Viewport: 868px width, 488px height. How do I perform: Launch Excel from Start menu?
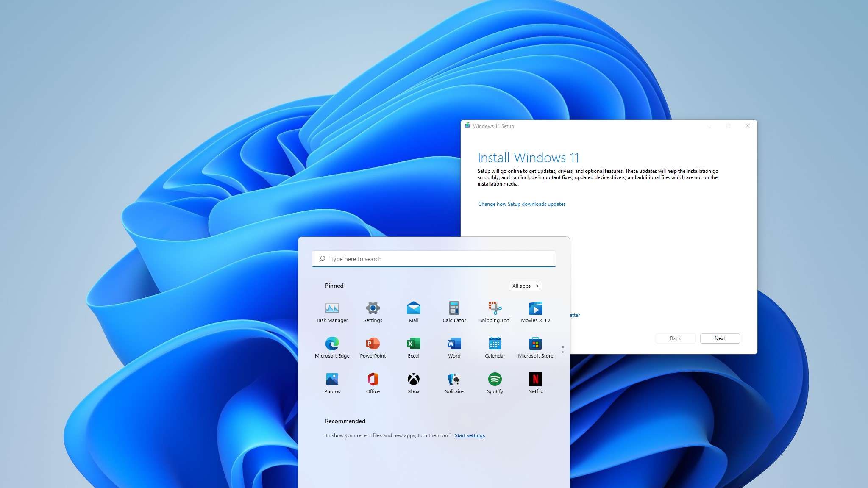click(x=413, y=348)
